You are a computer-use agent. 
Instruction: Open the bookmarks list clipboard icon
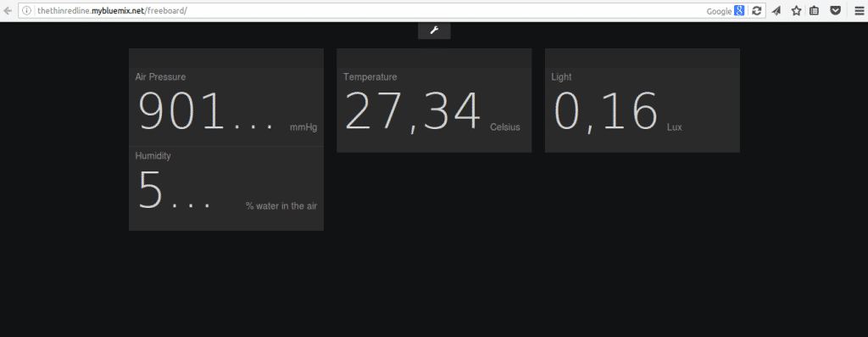point(815,10)
